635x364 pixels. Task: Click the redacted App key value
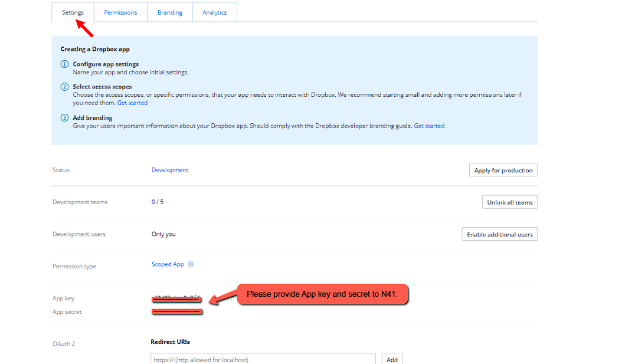click(x=176, y=299)
